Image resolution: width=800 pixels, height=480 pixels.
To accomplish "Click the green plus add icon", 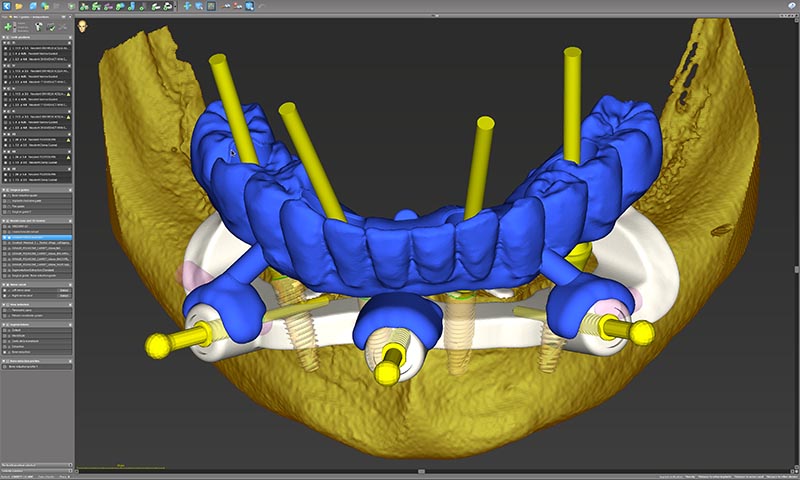I will pyautogui.click(x=8, y=27).
